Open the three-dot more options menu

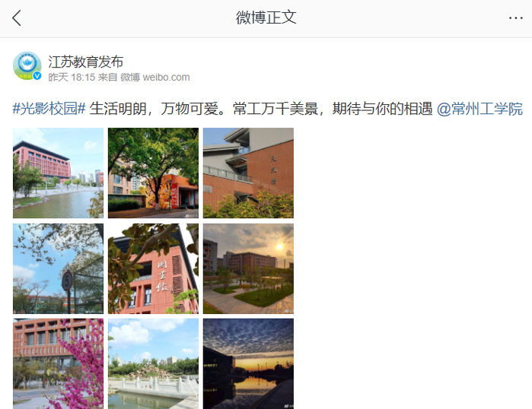coord(515,18)
